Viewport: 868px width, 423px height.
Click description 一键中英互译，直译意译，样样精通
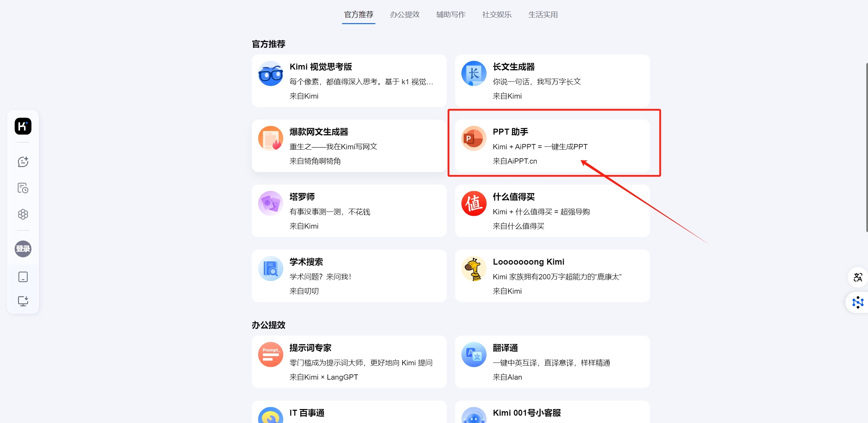[x=552, y=363]
